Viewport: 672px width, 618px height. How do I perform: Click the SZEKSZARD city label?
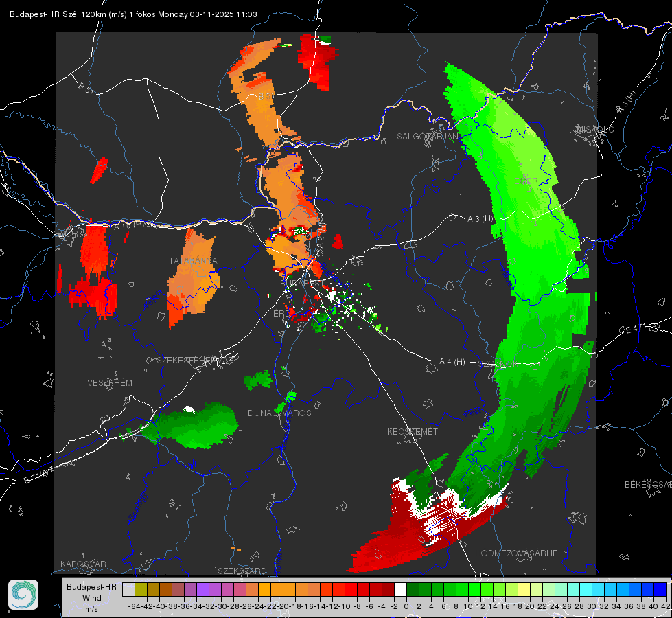[242, 571]
